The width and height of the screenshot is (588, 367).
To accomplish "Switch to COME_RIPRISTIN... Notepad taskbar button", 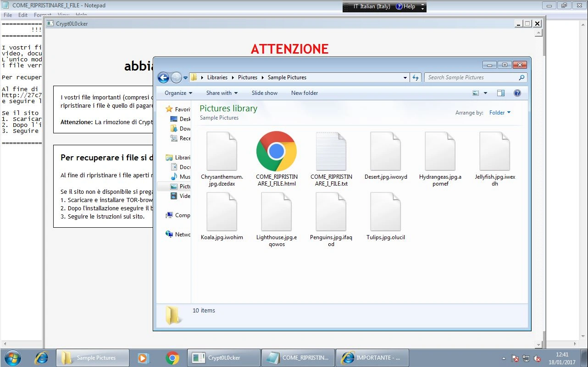I will pos(297,358).
